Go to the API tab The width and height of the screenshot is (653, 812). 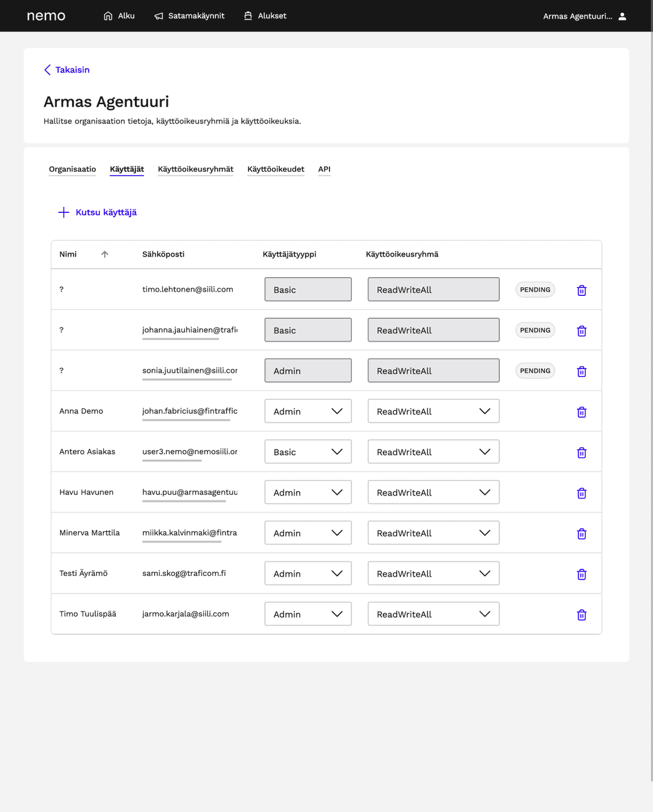point(324,169)
